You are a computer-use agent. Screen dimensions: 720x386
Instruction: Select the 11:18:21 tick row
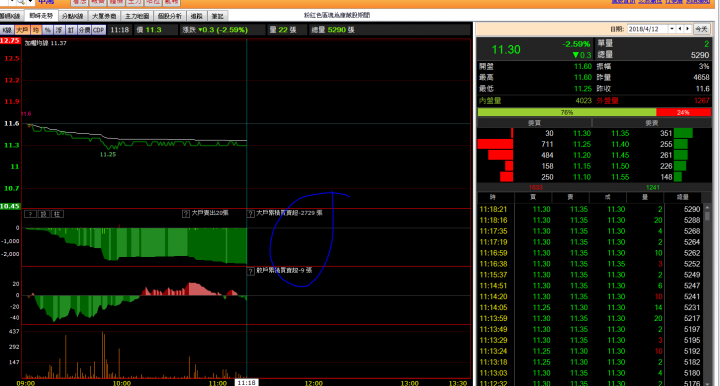coord(590,209)
